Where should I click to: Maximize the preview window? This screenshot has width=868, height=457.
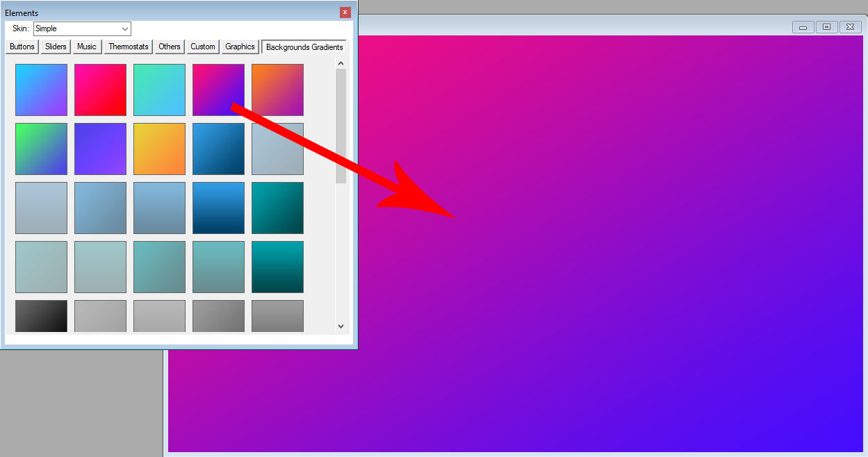pyautogui.click(x=826, y=27)
